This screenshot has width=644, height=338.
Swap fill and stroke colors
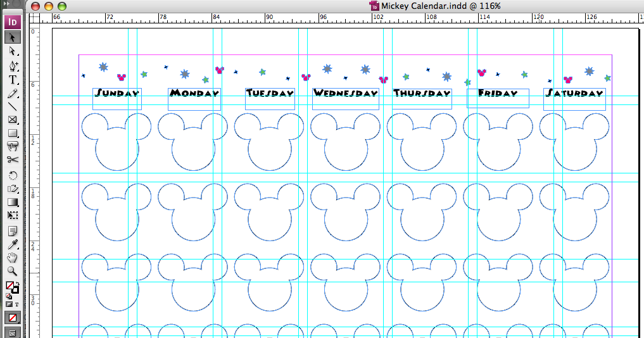(x=18, y=284)
